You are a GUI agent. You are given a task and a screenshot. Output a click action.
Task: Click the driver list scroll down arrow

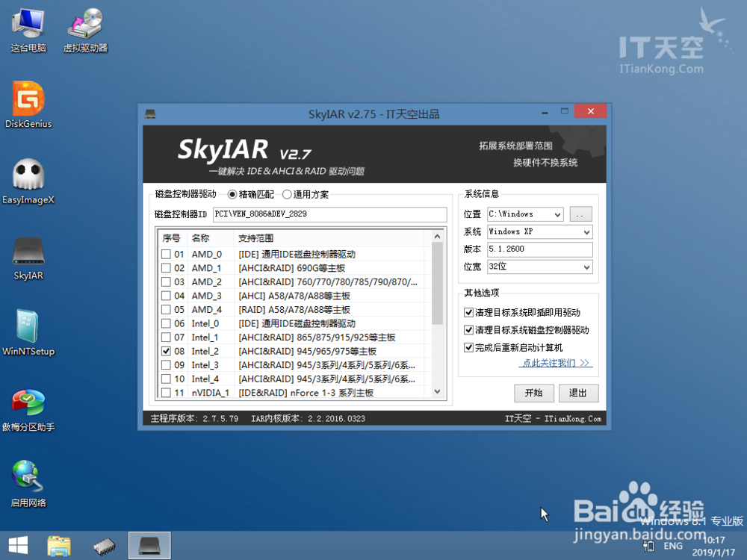pos(437,391)
